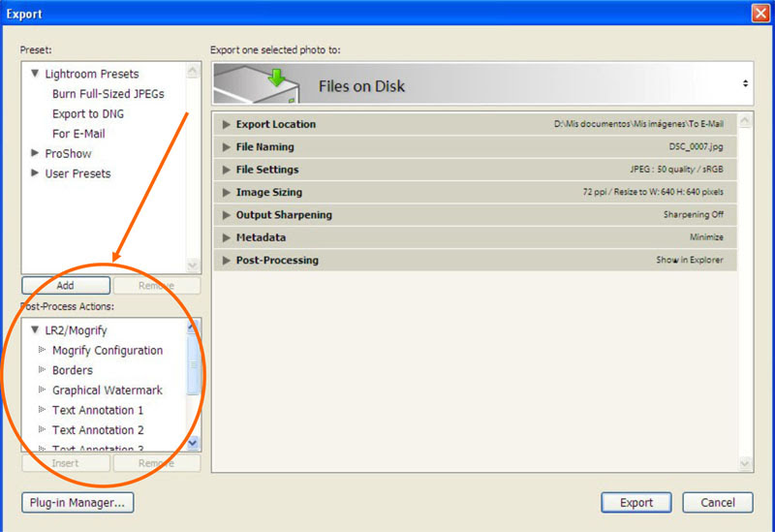Select the Export to DNG preset

tap(88, 113)
